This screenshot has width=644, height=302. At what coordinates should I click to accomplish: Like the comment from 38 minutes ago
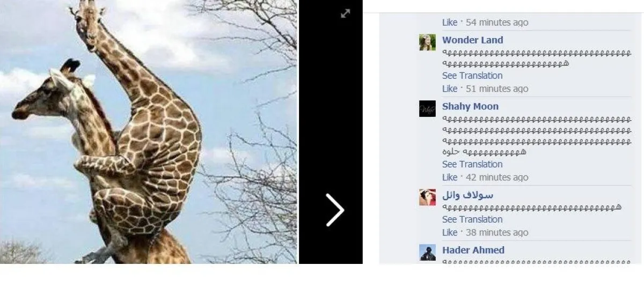(450, 233)
